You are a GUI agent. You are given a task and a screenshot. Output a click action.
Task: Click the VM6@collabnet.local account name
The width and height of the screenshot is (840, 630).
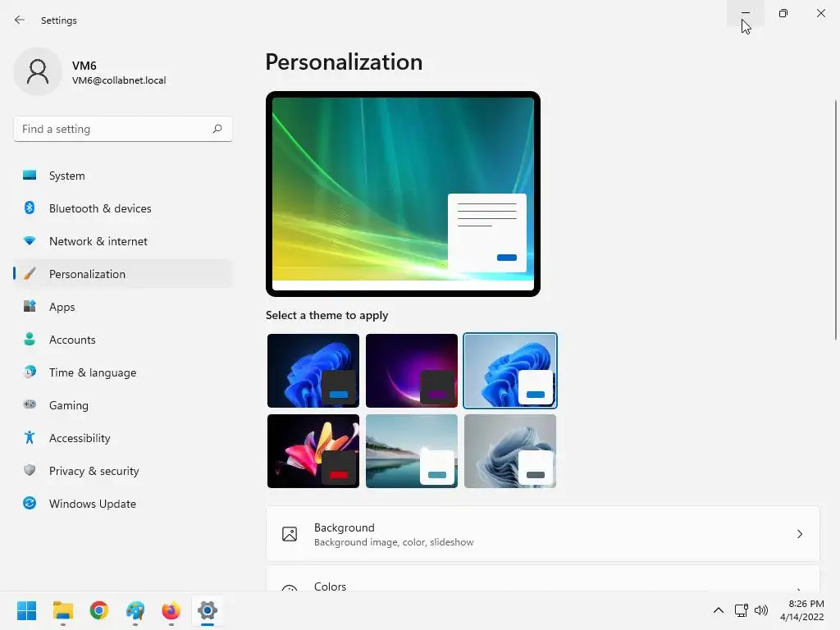click(119, 80)
